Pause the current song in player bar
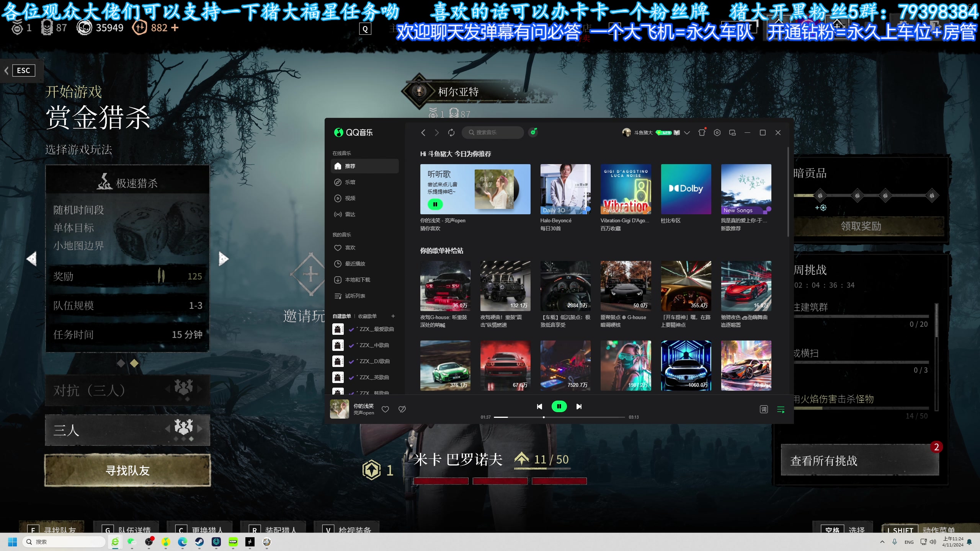The image size is (980, 551). click(x=559, y=406)
